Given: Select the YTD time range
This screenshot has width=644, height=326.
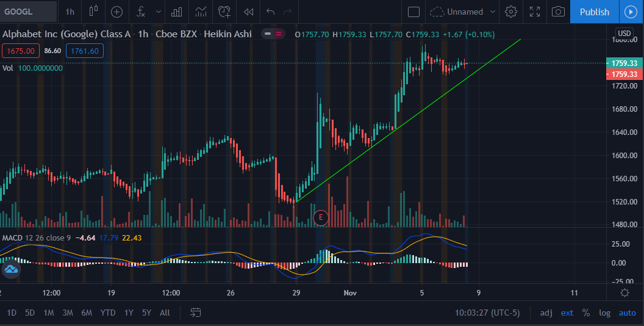Looking at the screenshot, I should [x=108, y=313].
